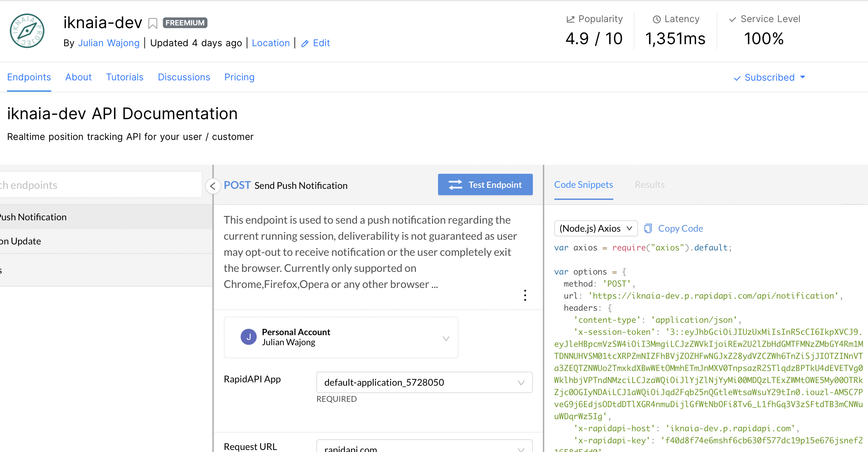Open the Request URL dropdown
The width and height of the screenshot is (868, 452).
424,446
